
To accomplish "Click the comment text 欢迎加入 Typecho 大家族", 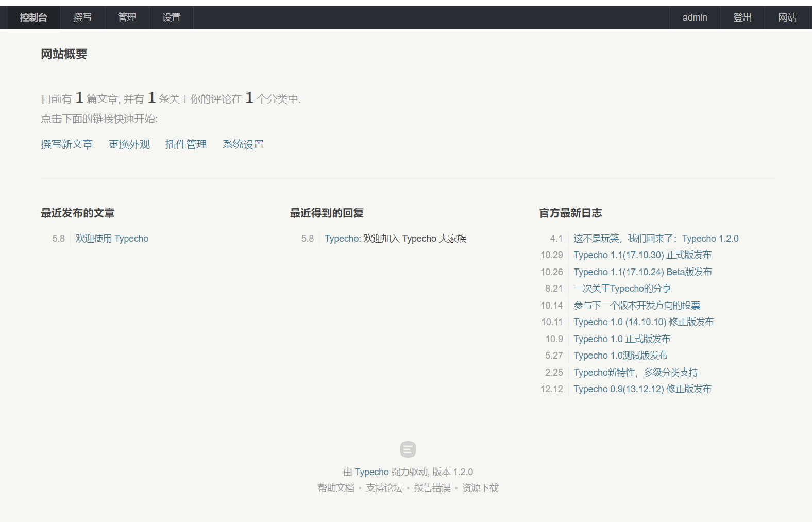I will tap(415, 239).
